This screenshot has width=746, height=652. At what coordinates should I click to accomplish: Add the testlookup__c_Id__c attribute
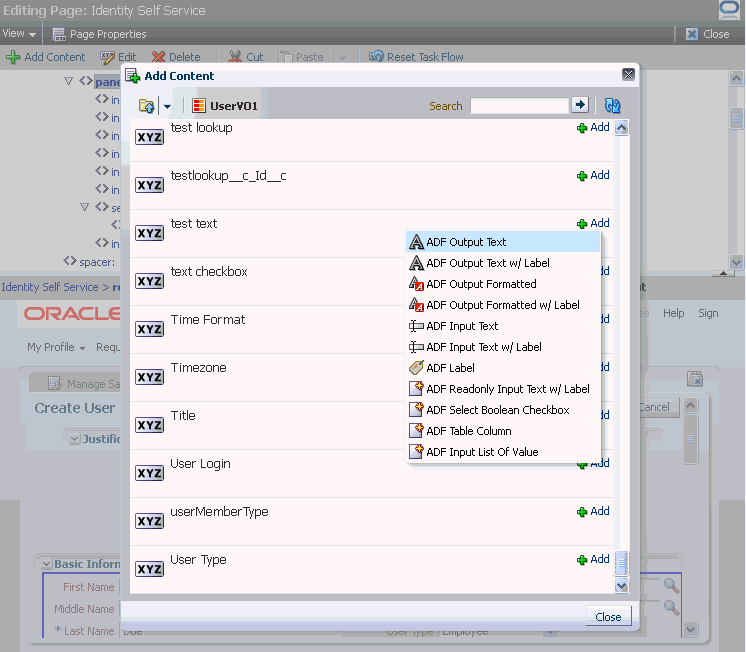593,176
